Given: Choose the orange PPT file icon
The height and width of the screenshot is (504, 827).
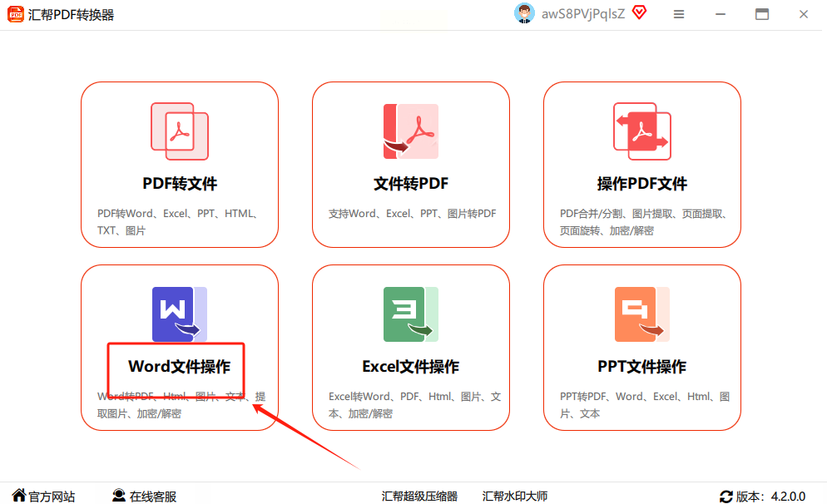Looking at the screenshot, I should [641, 314].
